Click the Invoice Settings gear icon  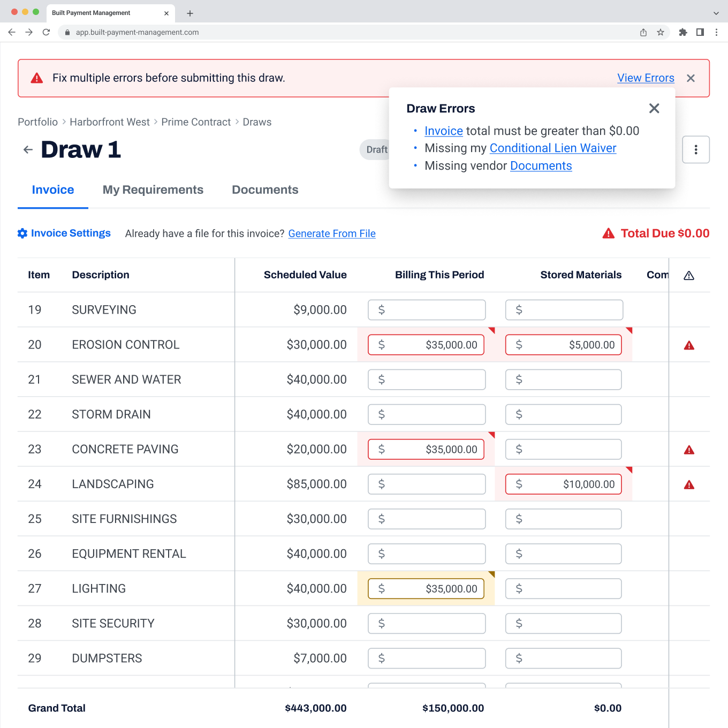[22, 233]
